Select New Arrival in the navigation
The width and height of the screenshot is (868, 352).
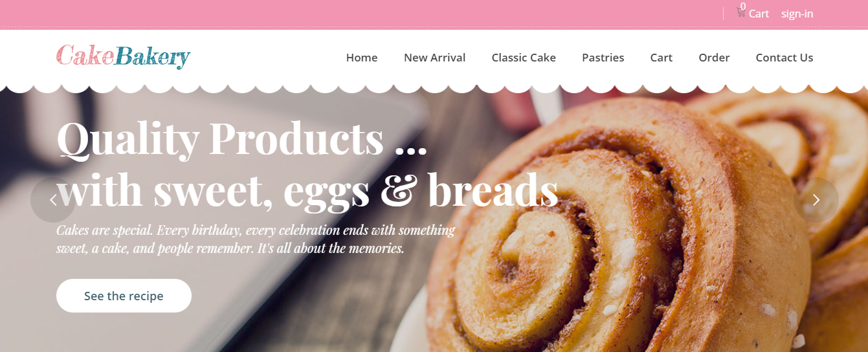pos(434,58)
